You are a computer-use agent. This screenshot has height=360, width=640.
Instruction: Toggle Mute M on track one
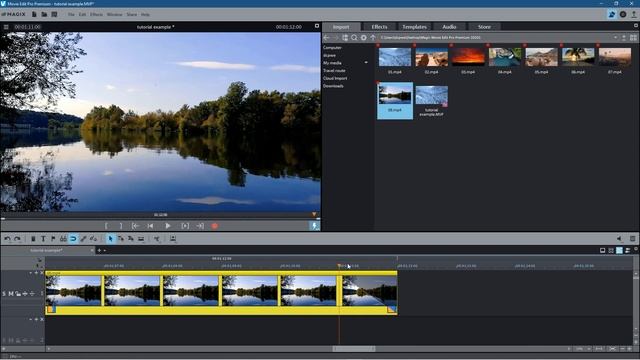[11, 293]
